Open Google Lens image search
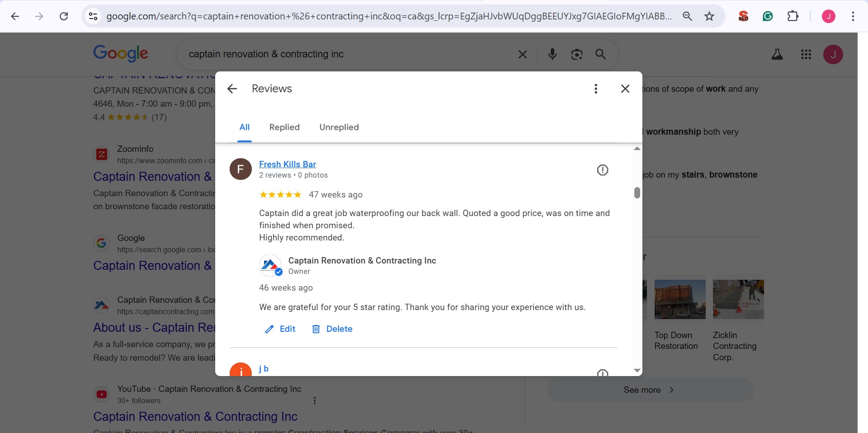868x433 pixels. tap(576, 54)
